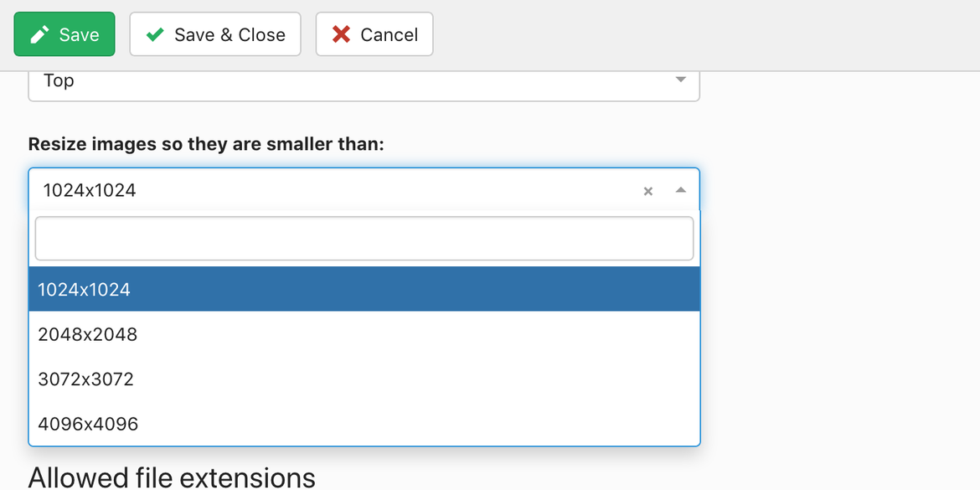Click the pencil icon on Save button

pyautogui.click(x=39, y=34)
